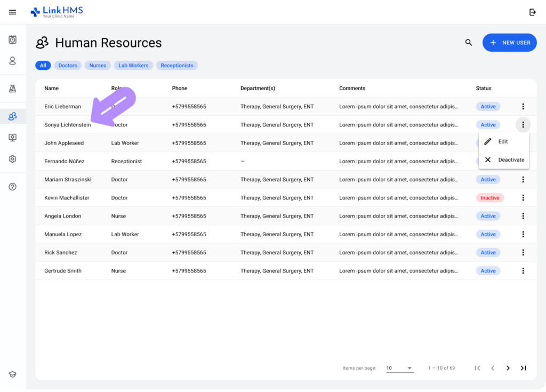The height and width of the screenshot is (392, 546).
Task: Click the Status column header
Action: [484, 89]
